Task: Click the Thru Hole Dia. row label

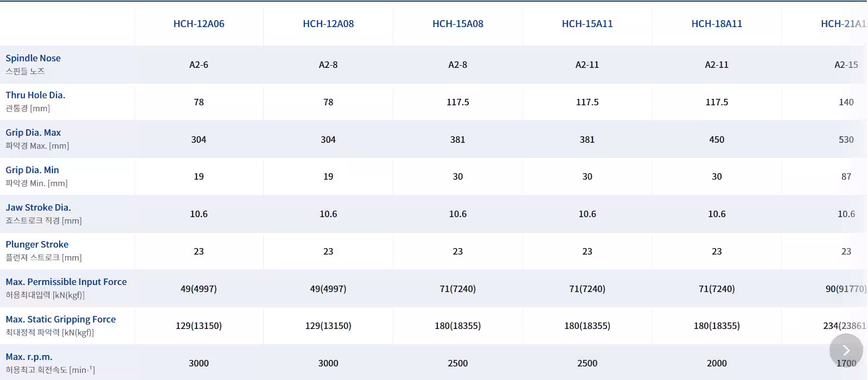Action: [35, 95]
